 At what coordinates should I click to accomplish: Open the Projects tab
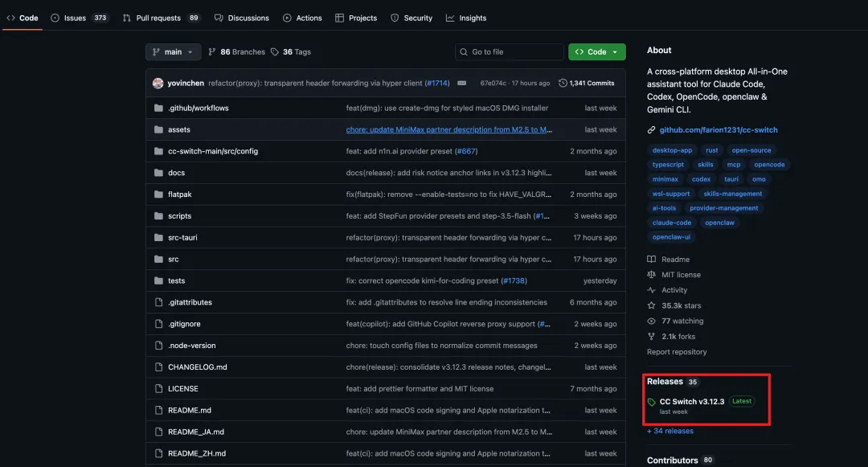point(356,18)
